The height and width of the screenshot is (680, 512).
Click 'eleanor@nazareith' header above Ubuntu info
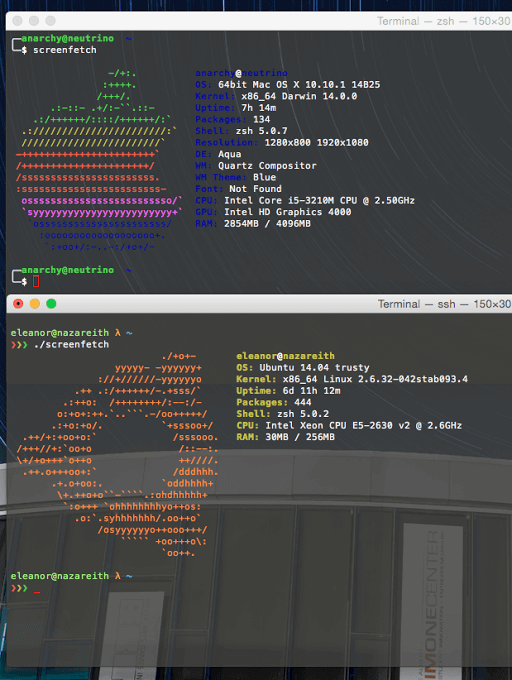point(285,356)
